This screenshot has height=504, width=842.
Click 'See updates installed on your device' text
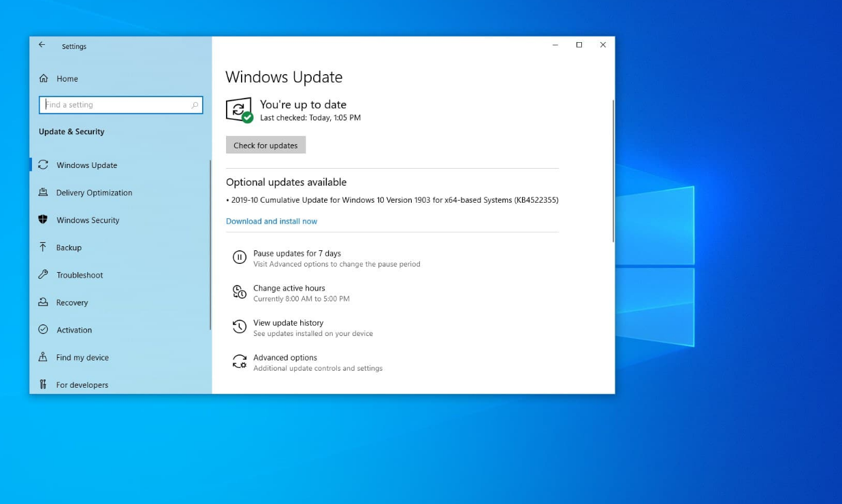coord(313,333)
